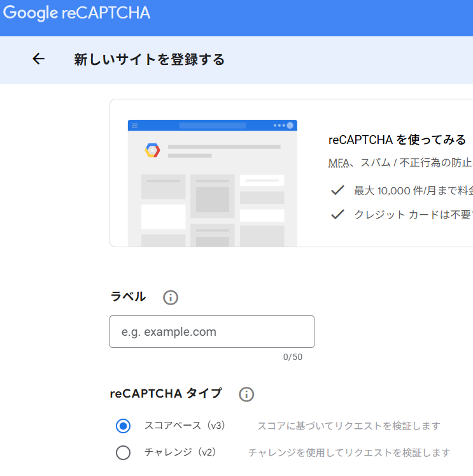Click the back arrow icon
This screenshot has width=473, height=476.
pyautogui.click(x=39, y=59)
